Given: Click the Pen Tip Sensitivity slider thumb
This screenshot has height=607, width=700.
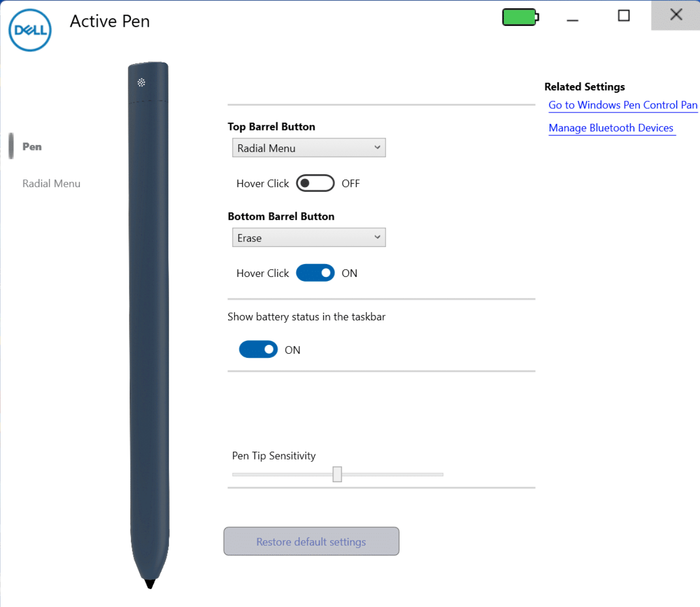Looking at the screenshot, I should (x=337, y=474).
